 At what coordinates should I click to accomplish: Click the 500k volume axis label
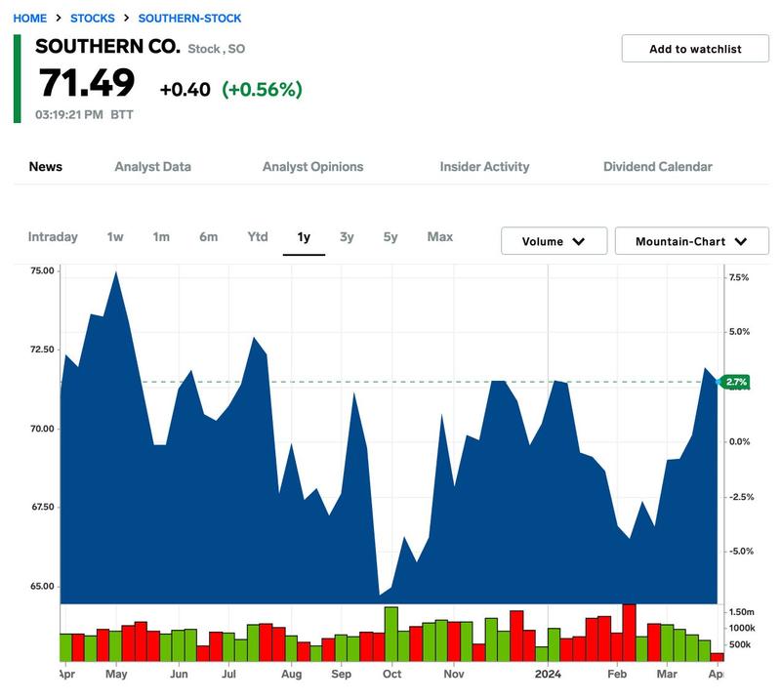740,644
